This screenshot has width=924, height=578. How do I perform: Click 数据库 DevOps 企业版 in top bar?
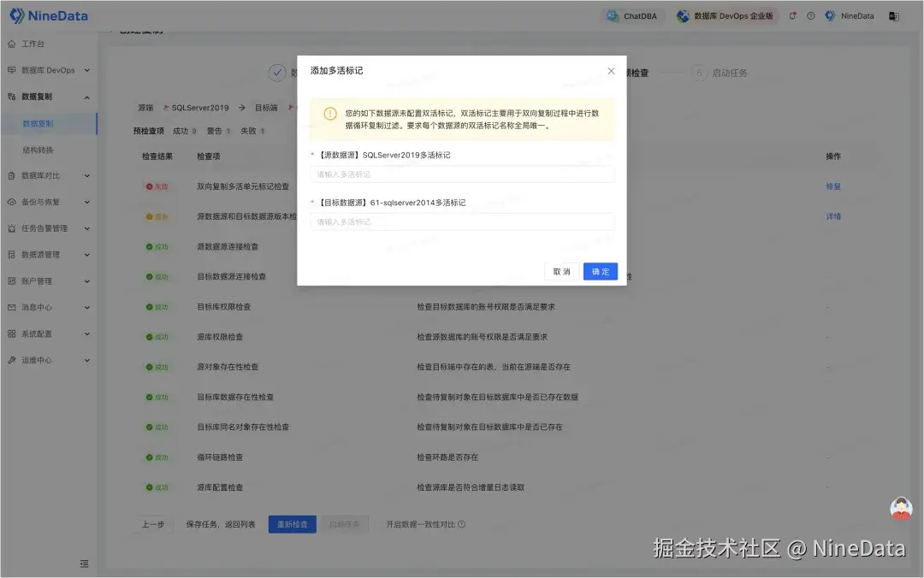tap(726, 15)
